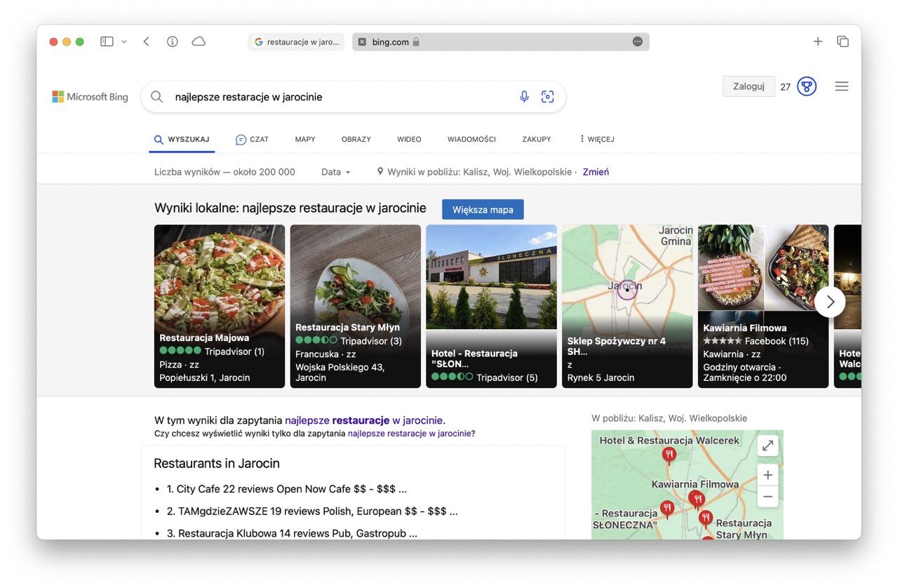Click the Restauracja SŁONECZNA map pin

[x=667, y=509]
